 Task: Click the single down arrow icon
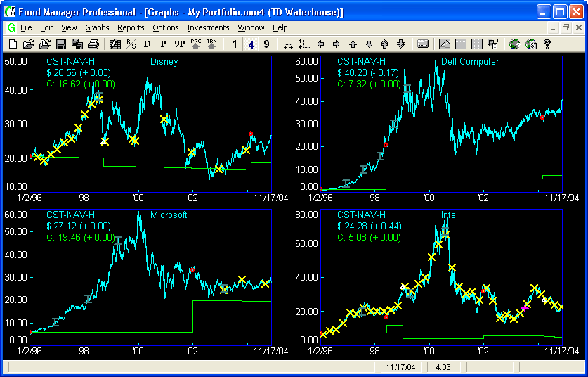[369, 44]
